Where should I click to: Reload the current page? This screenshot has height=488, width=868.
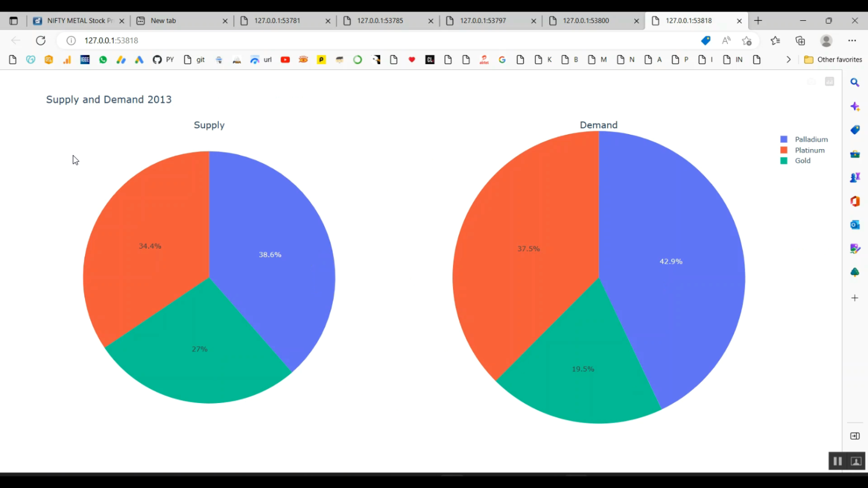(x=41, y=40)
